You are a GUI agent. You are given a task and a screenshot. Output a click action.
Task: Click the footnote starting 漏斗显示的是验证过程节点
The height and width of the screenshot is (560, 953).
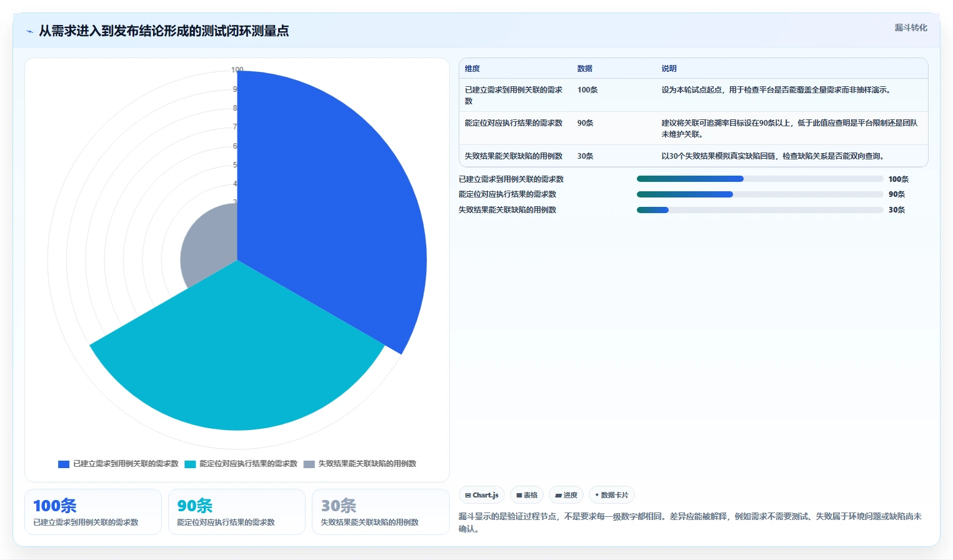click(x=691, y=522)
